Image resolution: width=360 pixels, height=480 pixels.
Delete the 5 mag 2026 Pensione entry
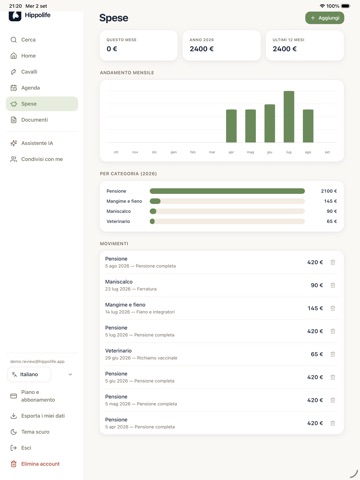tap(333, 400)
